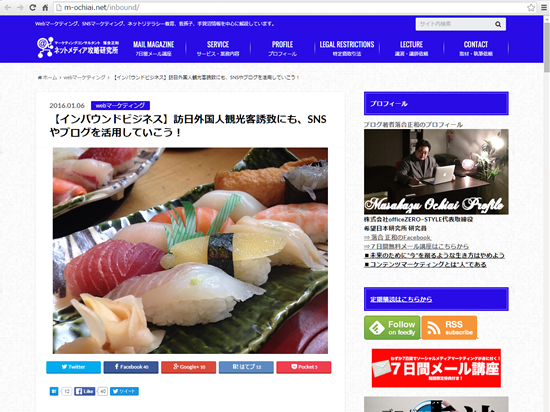Viewport: 550px width, 412px height.
Task: Open the MAIL MAGAZINE menu item
Action: click(x=153, y=48)
